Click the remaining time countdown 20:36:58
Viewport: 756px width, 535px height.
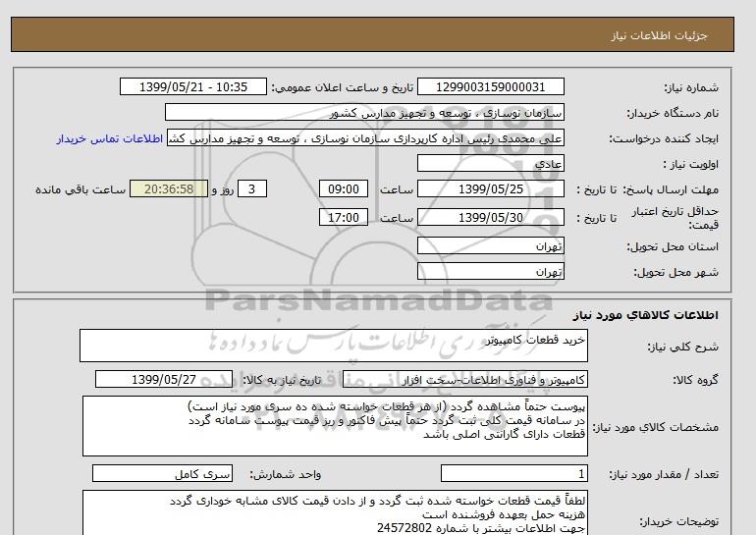pyautogui.click(x=169, y=188)
